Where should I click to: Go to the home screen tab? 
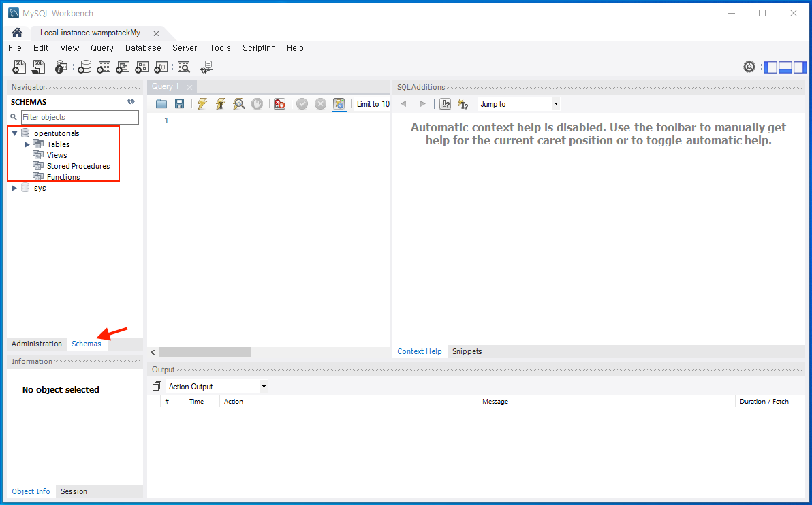click(17, 33)
